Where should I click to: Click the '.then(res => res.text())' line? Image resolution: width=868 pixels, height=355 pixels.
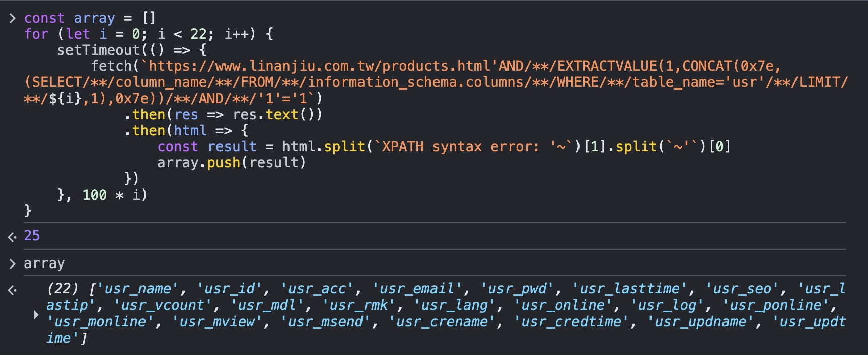click(x=223, y=115)
